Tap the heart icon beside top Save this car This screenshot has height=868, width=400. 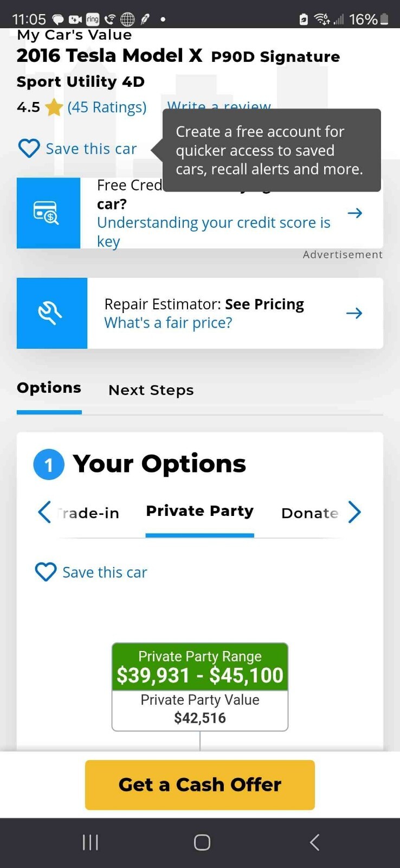click(x=29, y=148)
